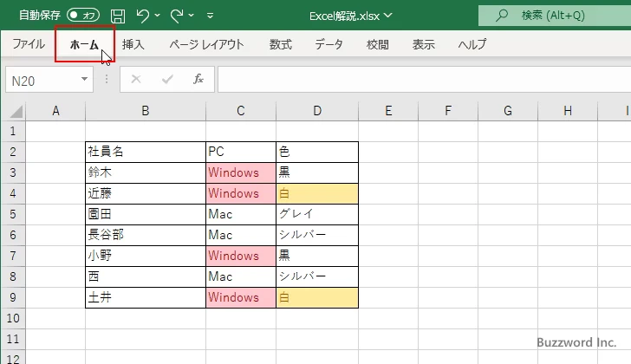
Task: Open the Excel解説.xlsx file name dropdown
Action: 388,16
